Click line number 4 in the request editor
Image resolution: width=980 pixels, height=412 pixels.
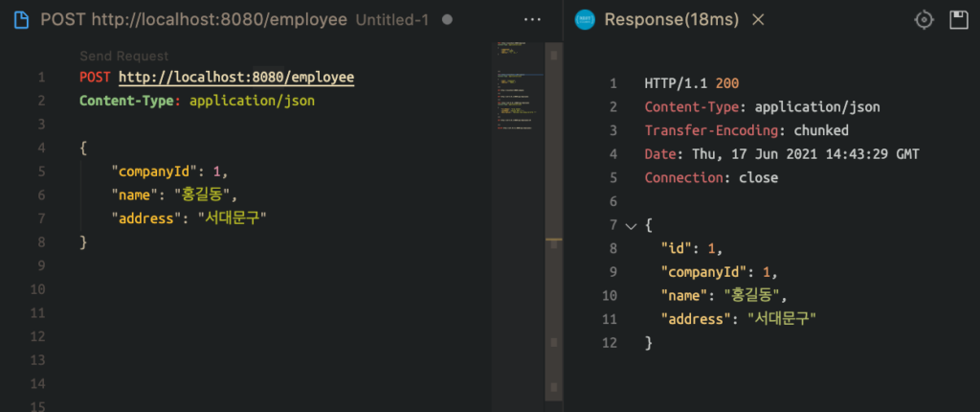pyautogui.click(x=41, y=148)
